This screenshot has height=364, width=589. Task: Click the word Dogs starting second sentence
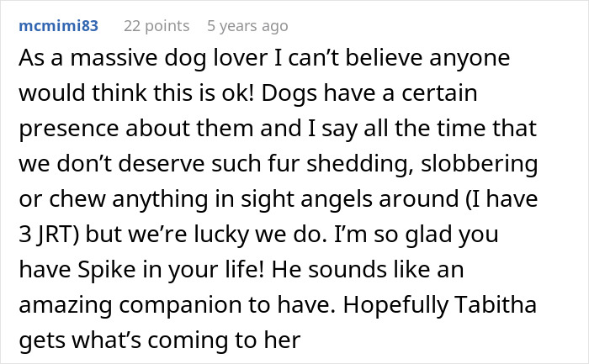pos(289,94)
